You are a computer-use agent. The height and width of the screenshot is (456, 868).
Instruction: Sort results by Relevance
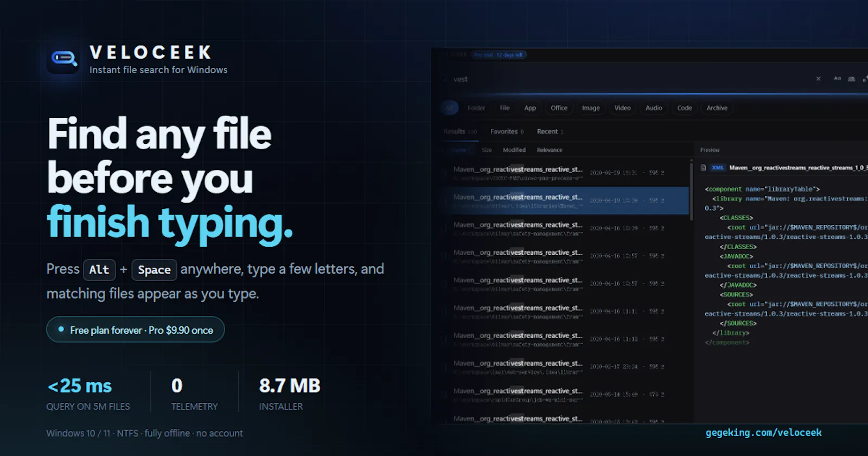(x=550, y=150)
